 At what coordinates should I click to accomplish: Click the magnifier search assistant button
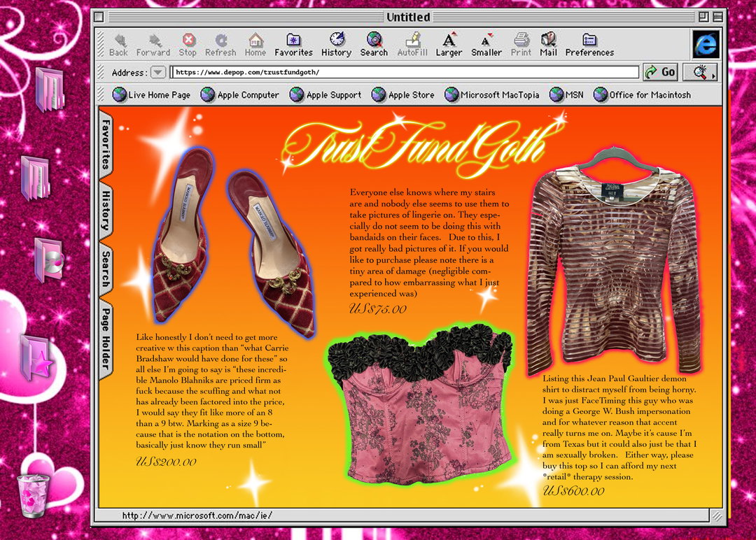701,72
